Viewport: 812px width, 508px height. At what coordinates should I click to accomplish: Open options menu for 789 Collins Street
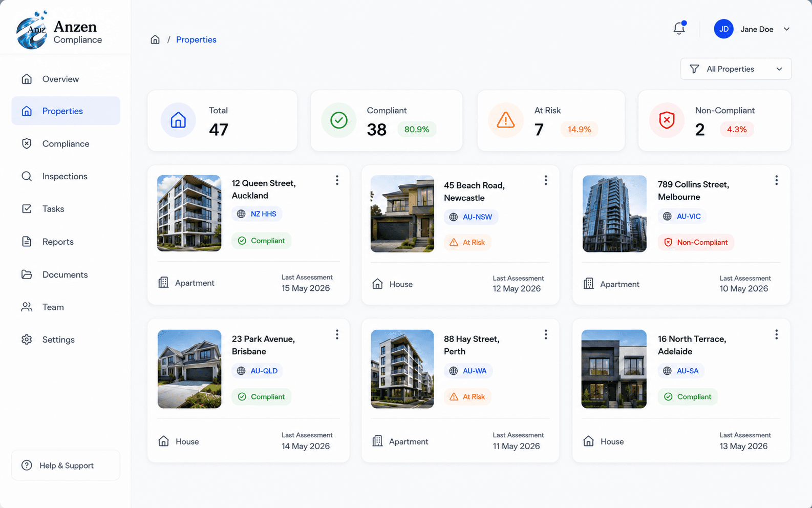click(776, 180)
